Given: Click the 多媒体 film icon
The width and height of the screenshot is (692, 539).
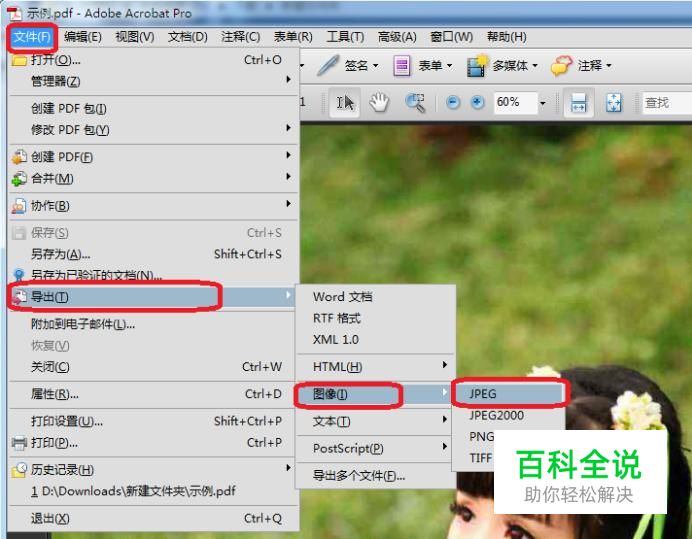Looking at the screenshot, I should (x=477, y=66).
